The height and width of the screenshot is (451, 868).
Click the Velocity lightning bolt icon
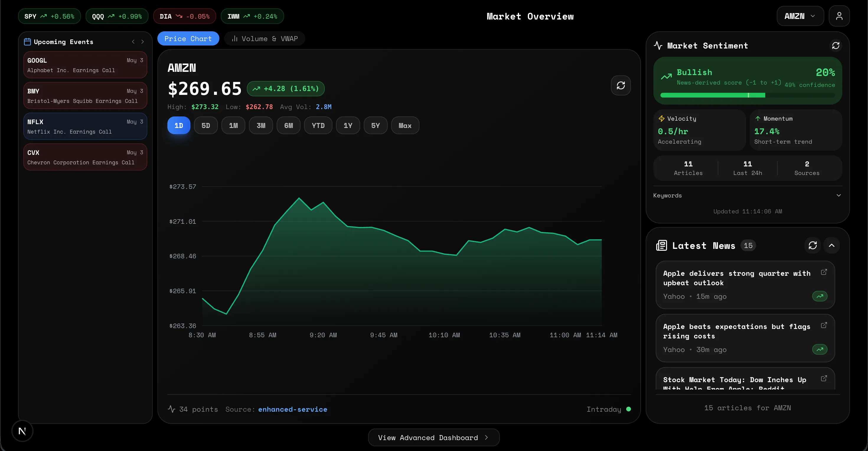coord(661,119)
